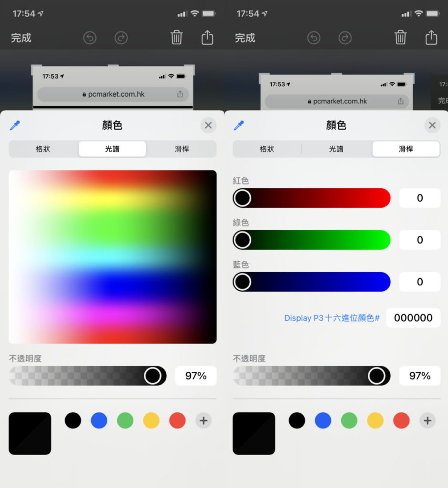Click the 不透明度 slider knob on the left screen
The width and height of the screenshot is (448, 488).
[153, 376]
